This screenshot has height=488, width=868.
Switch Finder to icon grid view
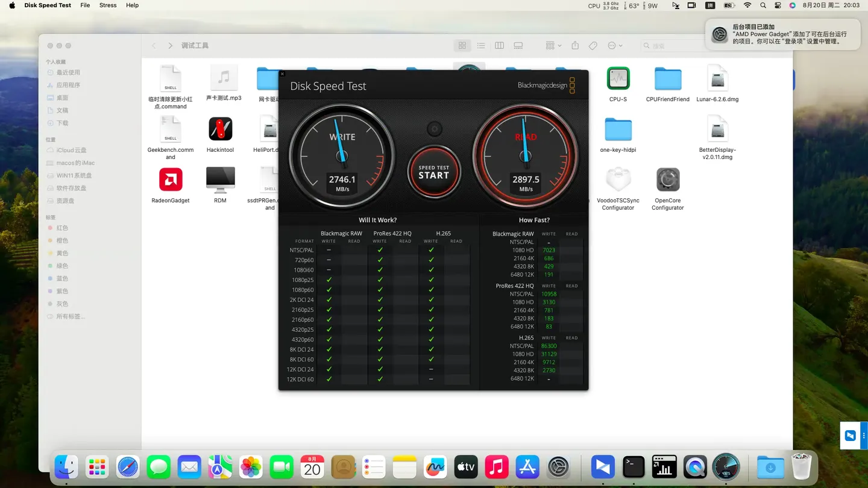click(462, 46)
